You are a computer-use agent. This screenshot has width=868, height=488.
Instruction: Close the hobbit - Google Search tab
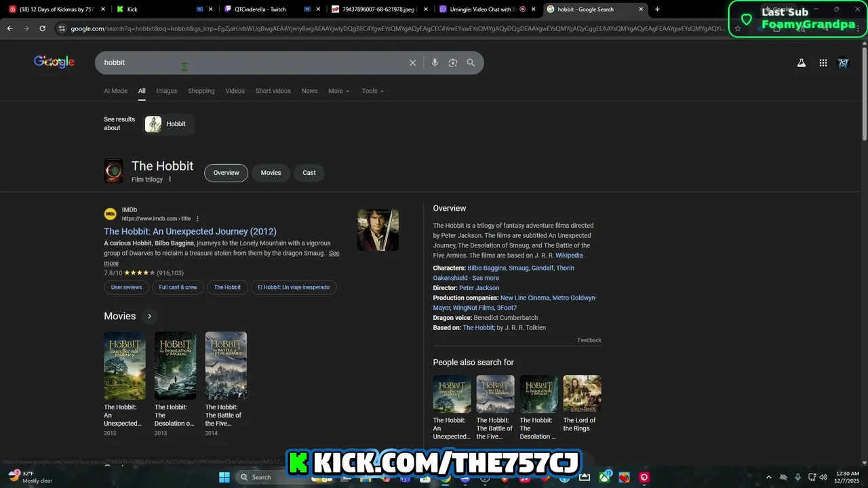pyautogui.click(x=641, y=9)
